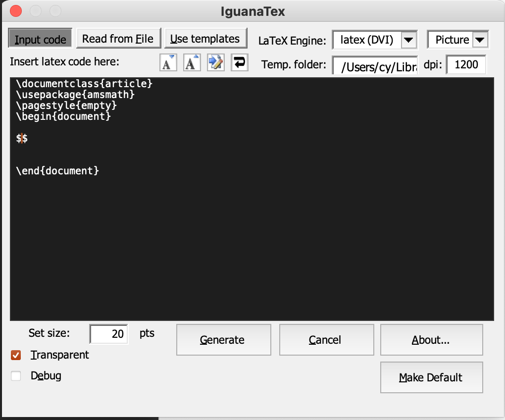Click the Make Default button
Viewport: 505px width, 420px height.
tap(431, 377)
